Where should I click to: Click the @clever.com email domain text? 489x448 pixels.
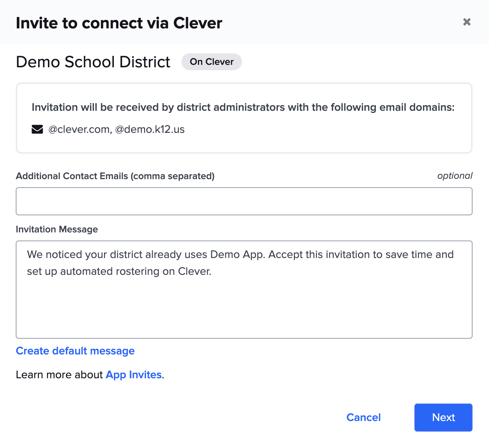[x=80, y=129]
